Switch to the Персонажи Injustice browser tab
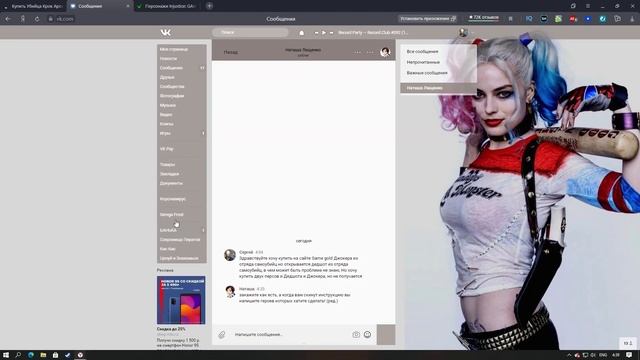Image resolution: width=640 pixels, height=360 pixels. click(x=168, y=6)
